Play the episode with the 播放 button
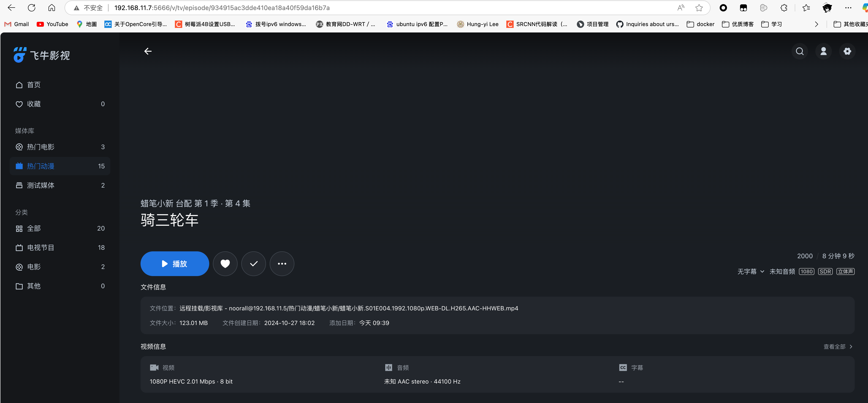 click(175, 264)
